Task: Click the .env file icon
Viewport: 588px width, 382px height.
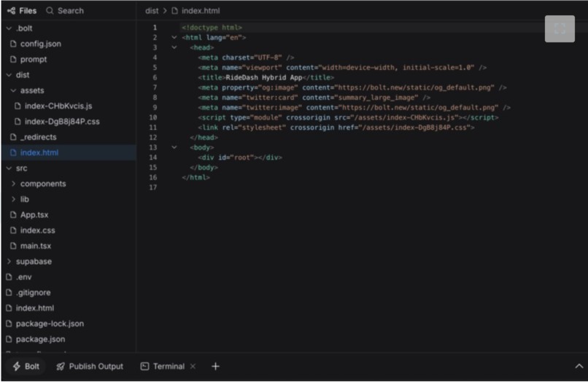Action: [x=9, y=277]
